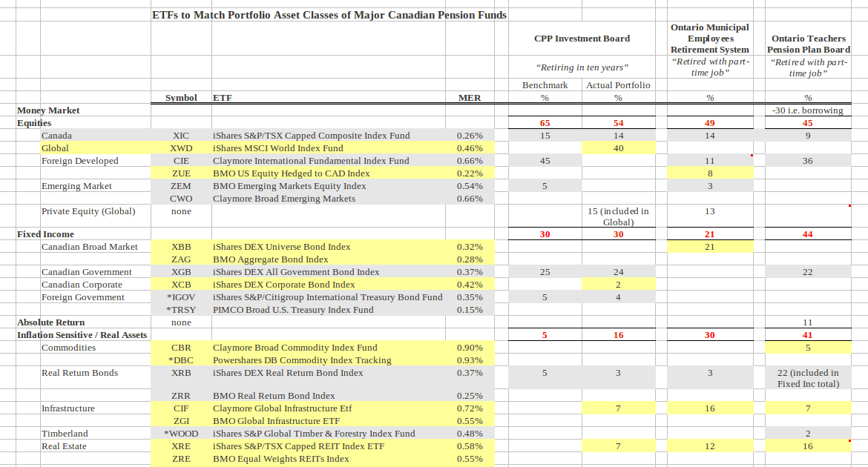The height and width of the screenshot is (467, 868).
Task: Click the '0.90%' MER cell
Action: [x=470, y=348]
